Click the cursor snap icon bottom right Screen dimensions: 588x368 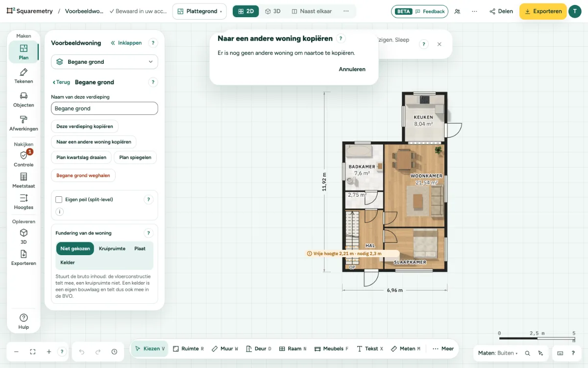point(540,353)
